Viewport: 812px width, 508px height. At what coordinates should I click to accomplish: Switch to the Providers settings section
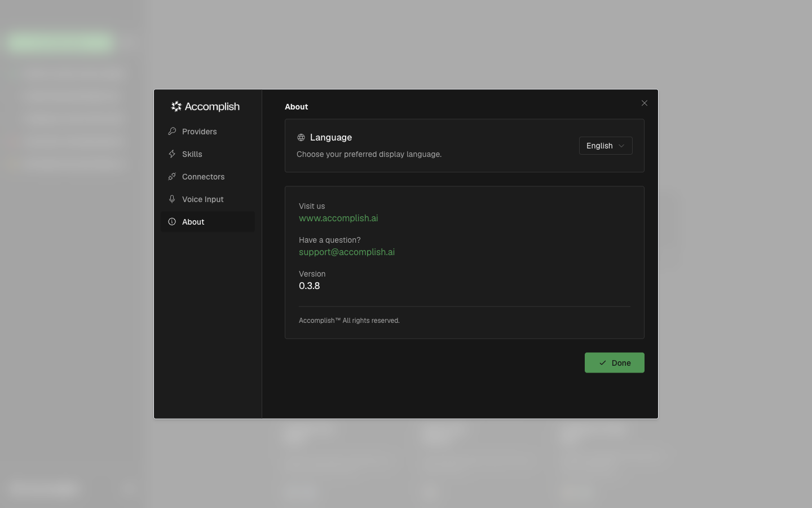pyautogui.click(x=199, y=131)
